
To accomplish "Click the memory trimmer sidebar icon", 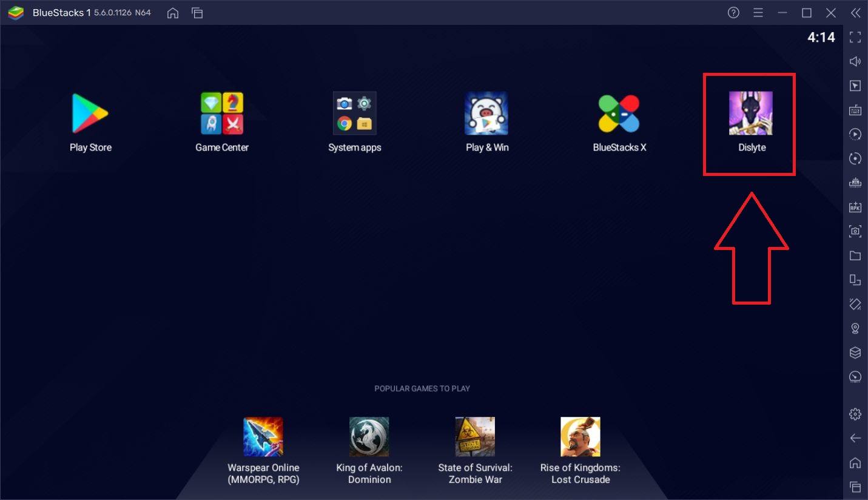I will click(x=855, y=183).
